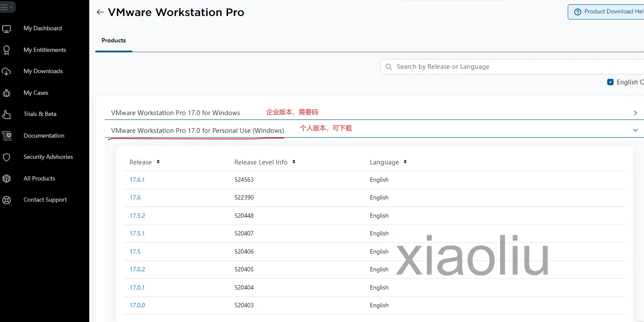The image size is (644, 322).
Task: Click release level value 520407
Action: (244, 234)
